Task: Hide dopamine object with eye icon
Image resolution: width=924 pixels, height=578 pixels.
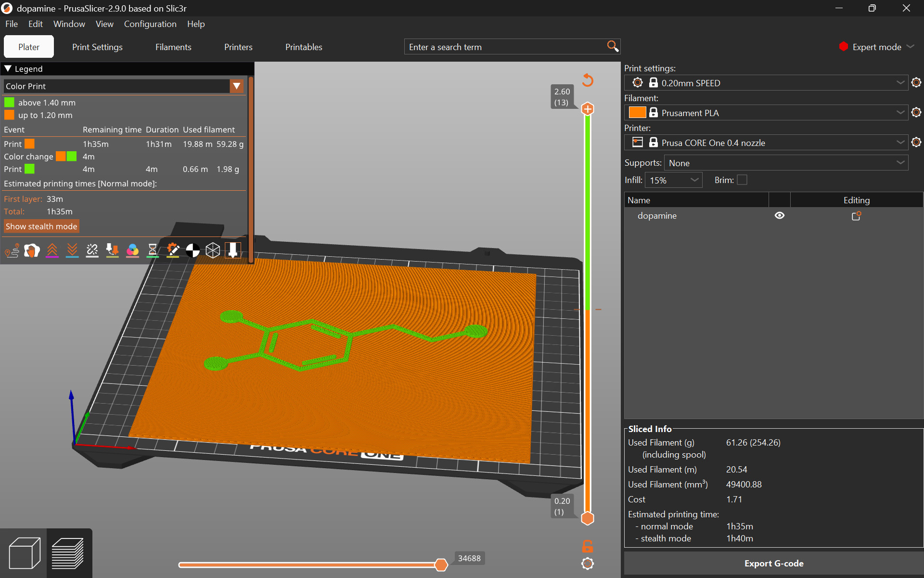Action: click(x=780, y=215)
